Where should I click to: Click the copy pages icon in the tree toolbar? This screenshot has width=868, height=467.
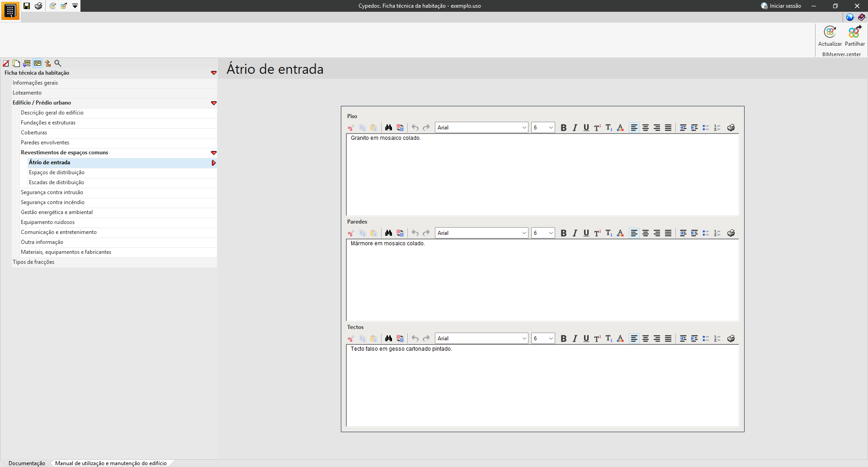tap(16, 63)
